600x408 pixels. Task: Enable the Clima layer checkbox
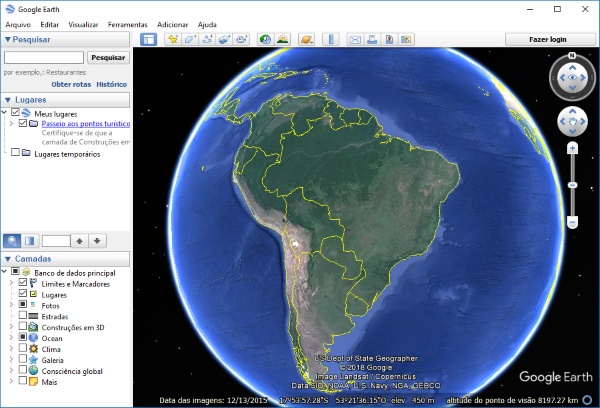[x=23, y=348]
